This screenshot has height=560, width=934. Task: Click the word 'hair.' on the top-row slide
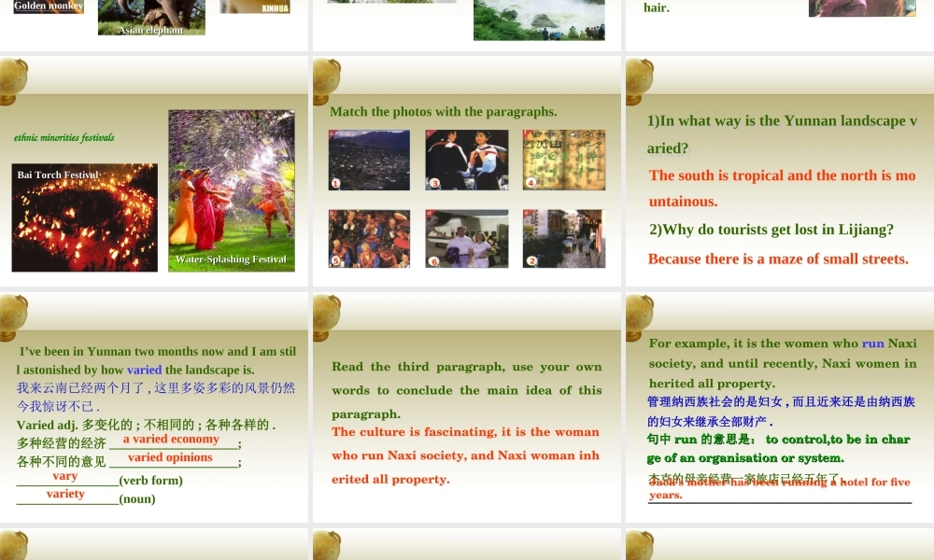[x=657, y=7]
